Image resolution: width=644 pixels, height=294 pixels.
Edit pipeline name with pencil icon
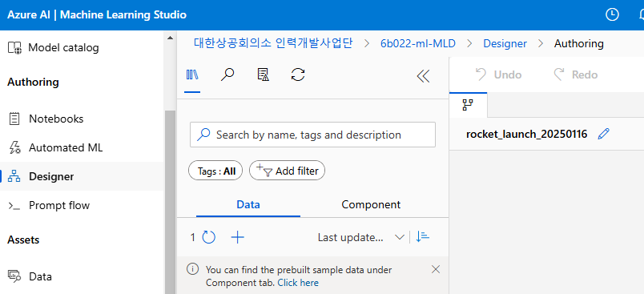tap(604, 134)
